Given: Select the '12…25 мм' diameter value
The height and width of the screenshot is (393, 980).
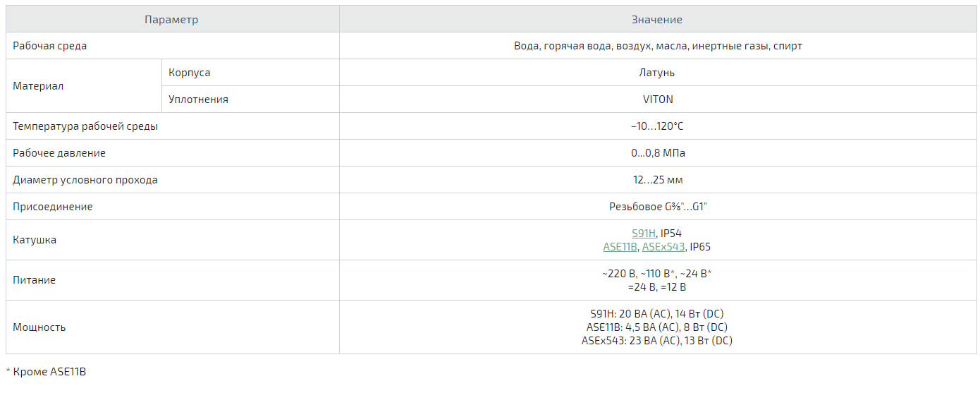Looking at the screenshot, I should [657, 180].
